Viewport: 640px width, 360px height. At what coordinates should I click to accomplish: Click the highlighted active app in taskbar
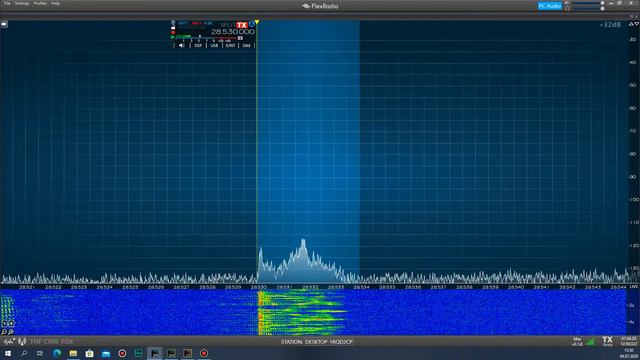coord(155,353)
